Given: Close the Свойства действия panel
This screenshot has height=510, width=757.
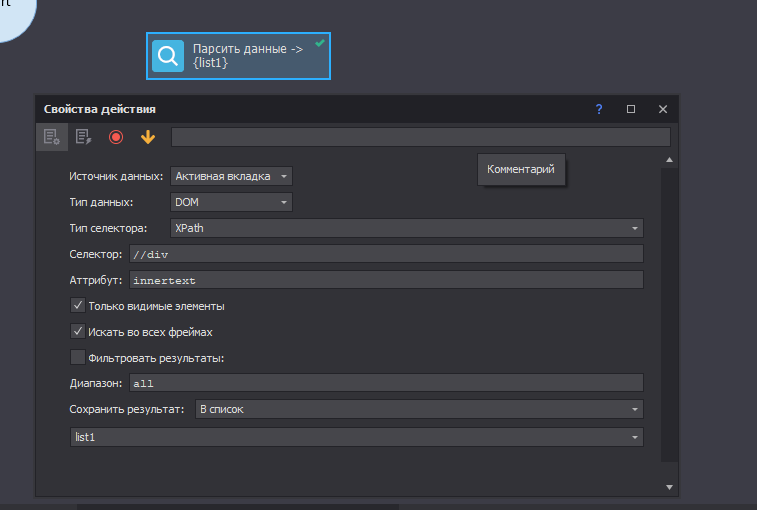Looking at the screenshot, I should click(662, 109).
